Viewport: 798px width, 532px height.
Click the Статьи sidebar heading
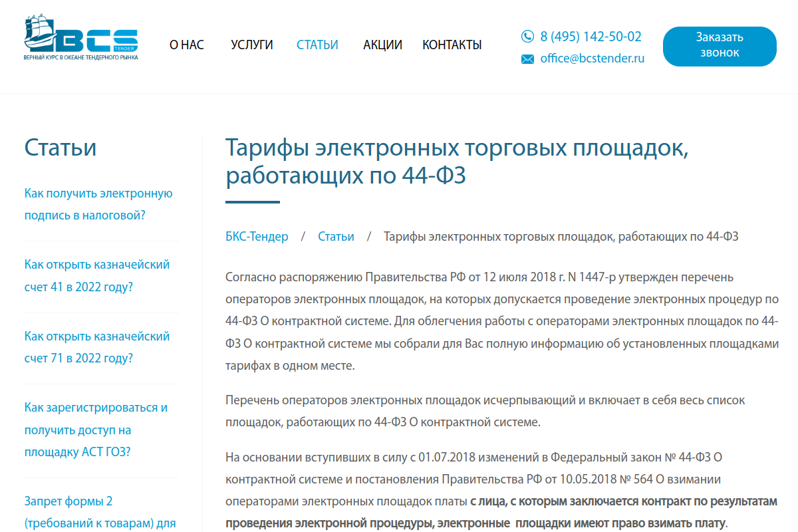pos(61,148)
